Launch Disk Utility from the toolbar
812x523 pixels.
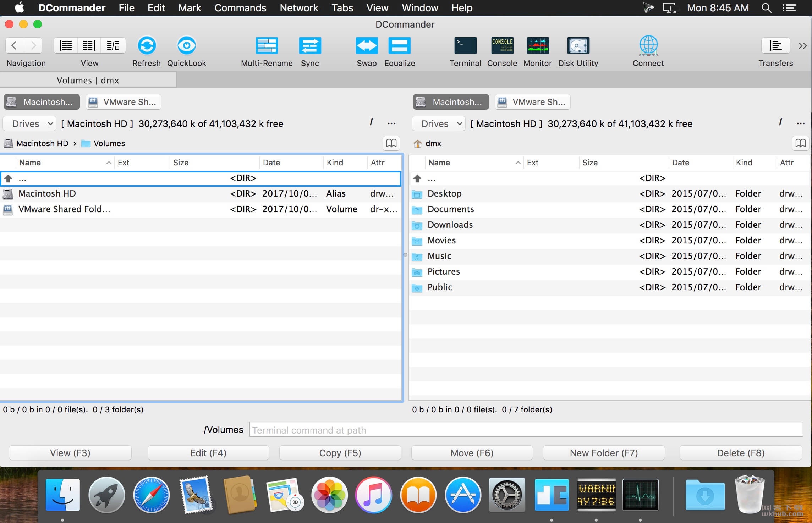[578, 45]
